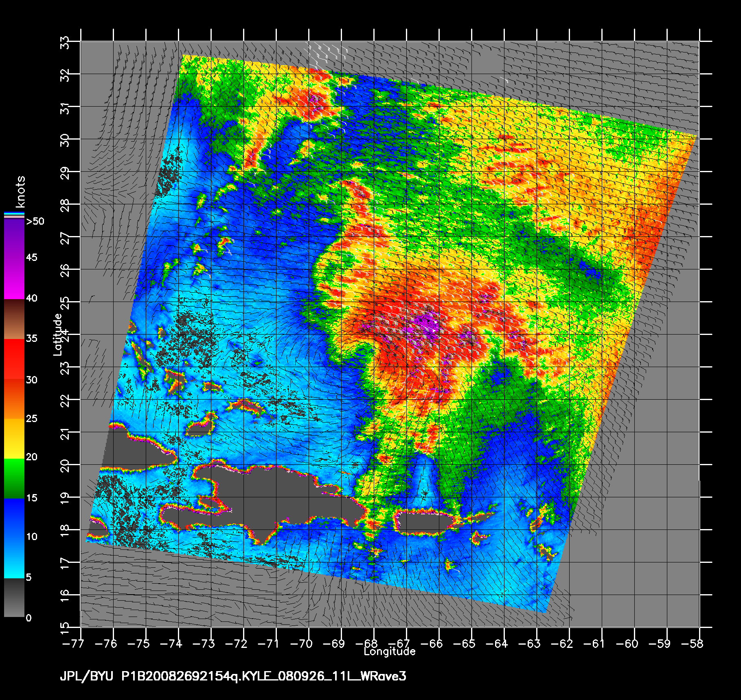Click the green segment of the knots colorbar
The height and width of the screenshot is (700, 741).
(14, 479)
